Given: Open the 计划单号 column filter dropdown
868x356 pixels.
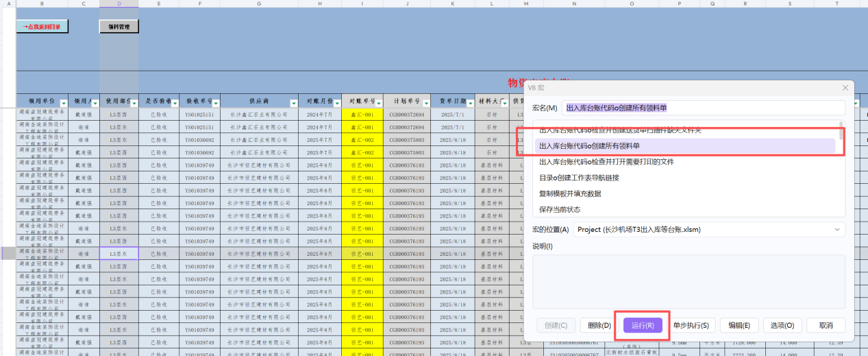Looking at the screenshot, I should tap(425, 103).
